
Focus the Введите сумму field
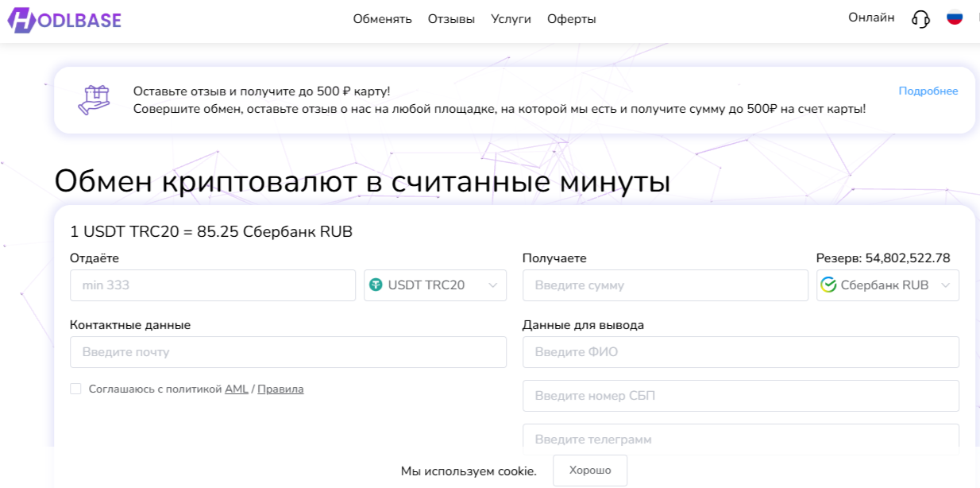click(666, 285)
